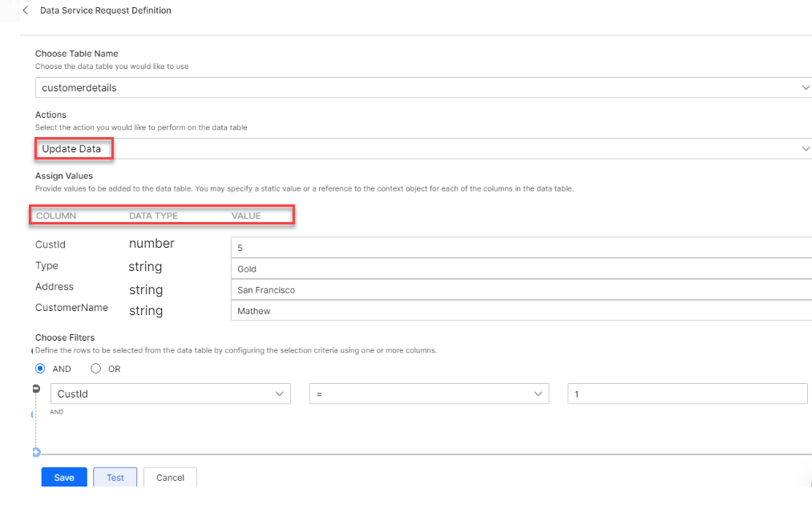Click the CustomerName field with Mathew
The height and width of the screenshot is (509, 812).
click(x=521, y=311)
